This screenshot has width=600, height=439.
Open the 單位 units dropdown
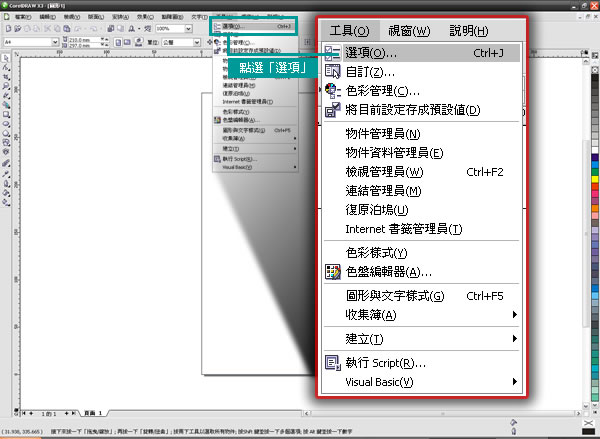click(x=197, y=42)
